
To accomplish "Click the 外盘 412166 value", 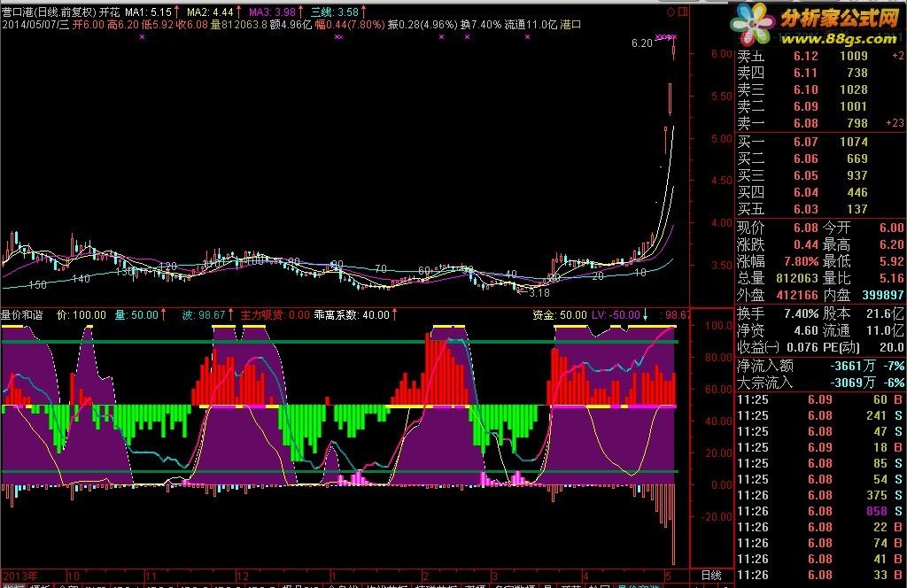I will tap(797, 295).
